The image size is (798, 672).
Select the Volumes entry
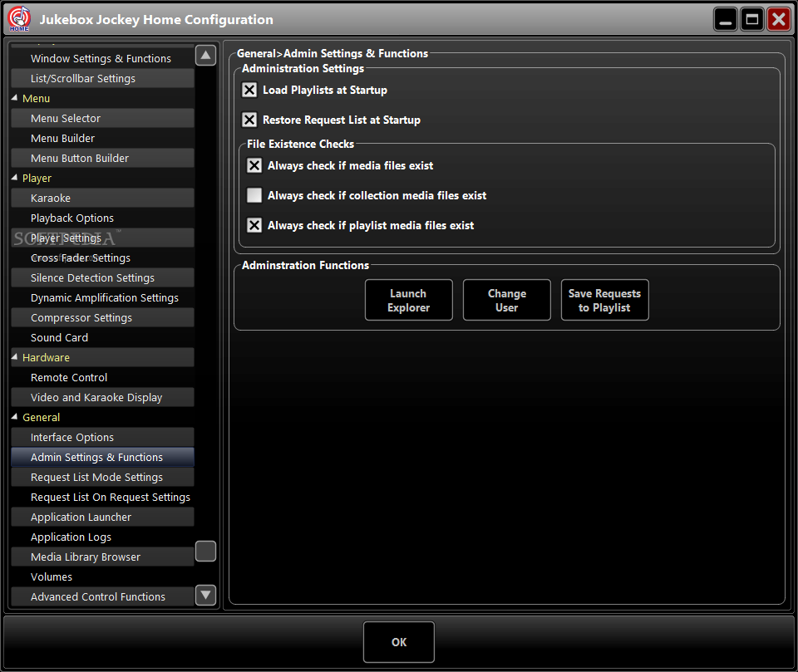pos(102,576)
